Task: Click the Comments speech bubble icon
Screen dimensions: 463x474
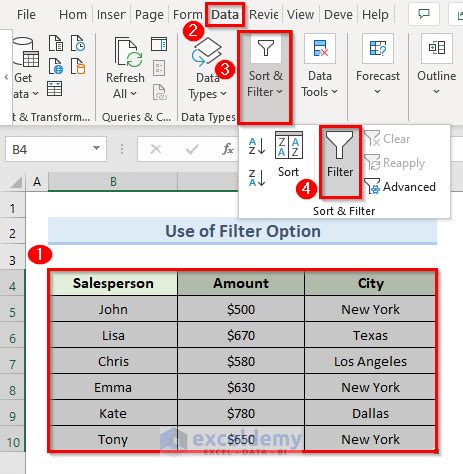Action: click(x=424, y=14)
